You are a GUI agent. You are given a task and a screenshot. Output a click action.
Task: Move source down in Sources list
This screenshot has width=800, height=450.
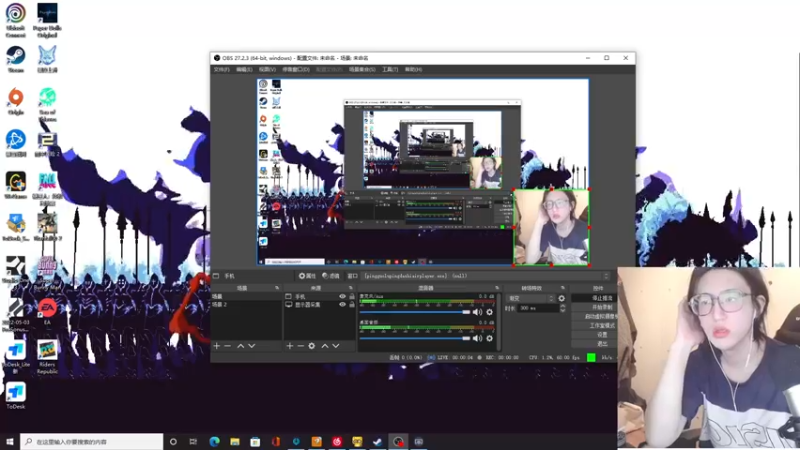(336, 346)
